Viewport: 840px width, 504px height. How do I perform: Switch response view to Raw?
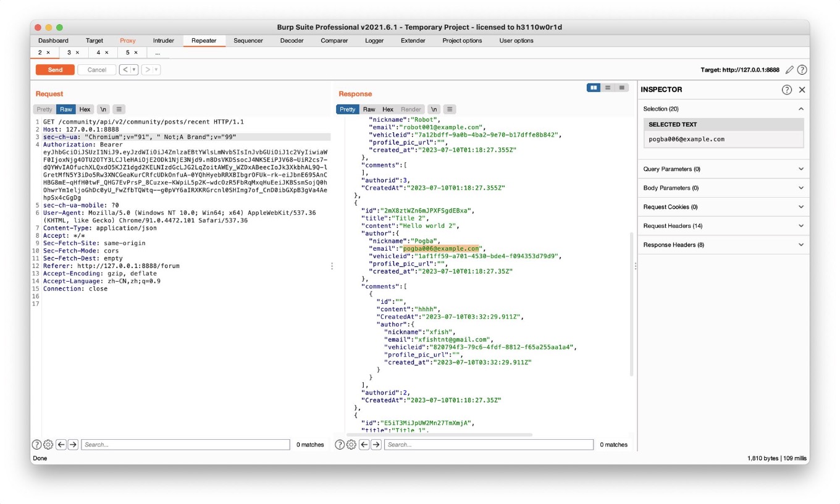[369, 109]
